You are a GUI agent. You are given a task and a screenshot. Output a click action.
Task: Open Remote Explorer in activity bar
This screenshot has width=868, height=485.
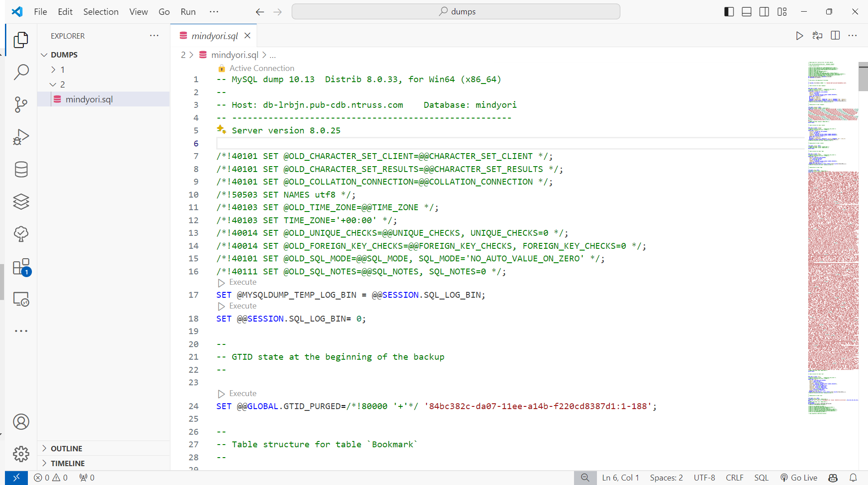(x=21, y=299)
